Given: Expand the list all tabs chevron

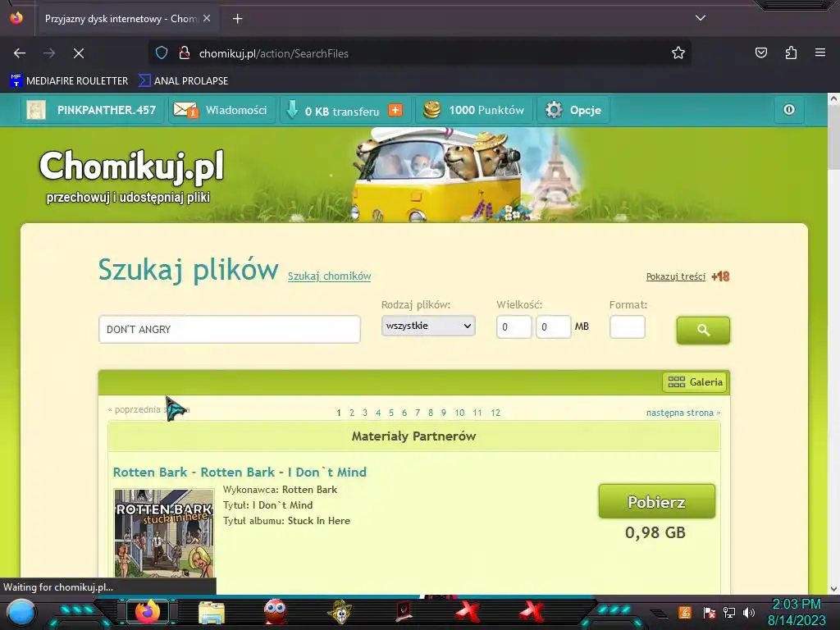Looking at the screenshot, I should click(701, 18).
